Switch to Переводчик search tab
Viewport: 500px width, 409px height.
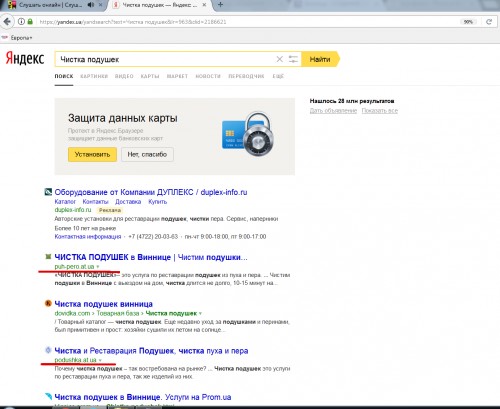point(246,76)
